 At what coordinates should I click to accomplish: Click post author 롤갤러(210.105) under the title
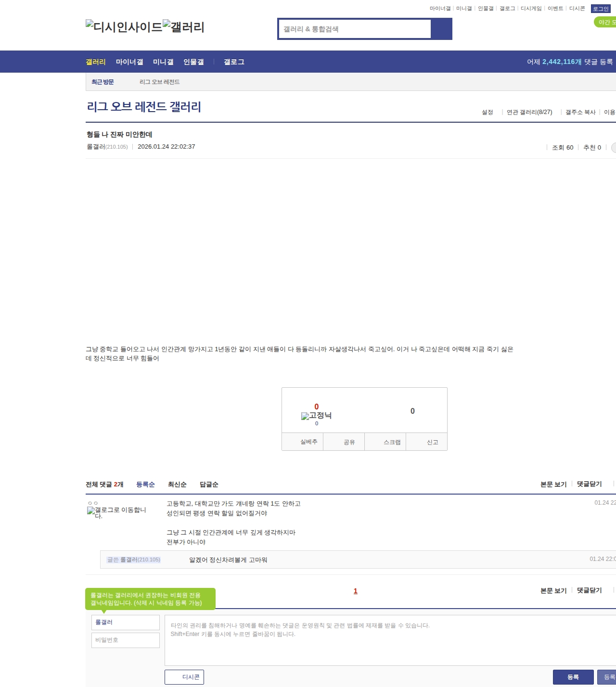coord(107,147)
